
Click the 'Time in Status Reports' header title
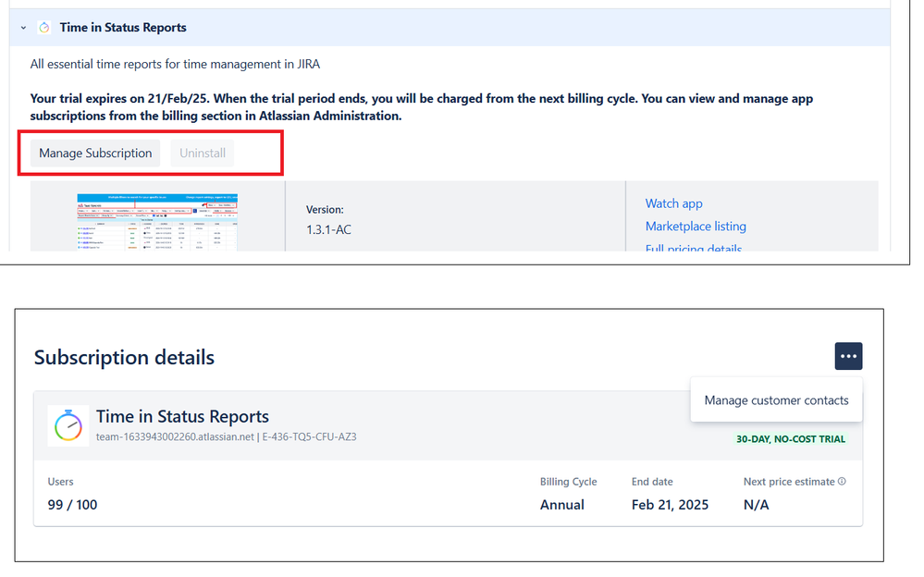(123, 28)
